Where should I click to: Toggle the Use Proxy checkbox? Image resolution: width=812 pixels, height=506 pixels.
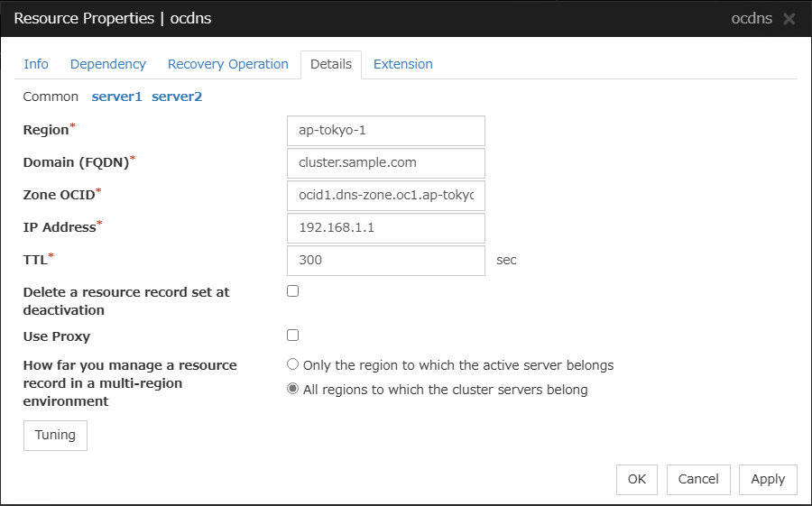[x=292, y=336]
